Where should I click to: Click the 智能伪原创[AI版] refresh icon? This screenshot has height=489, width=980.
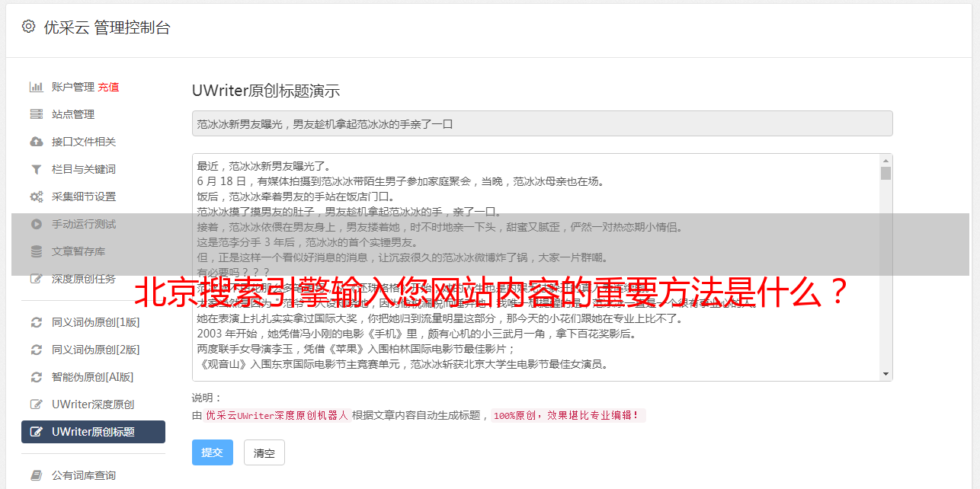click(x=36, y=377)
